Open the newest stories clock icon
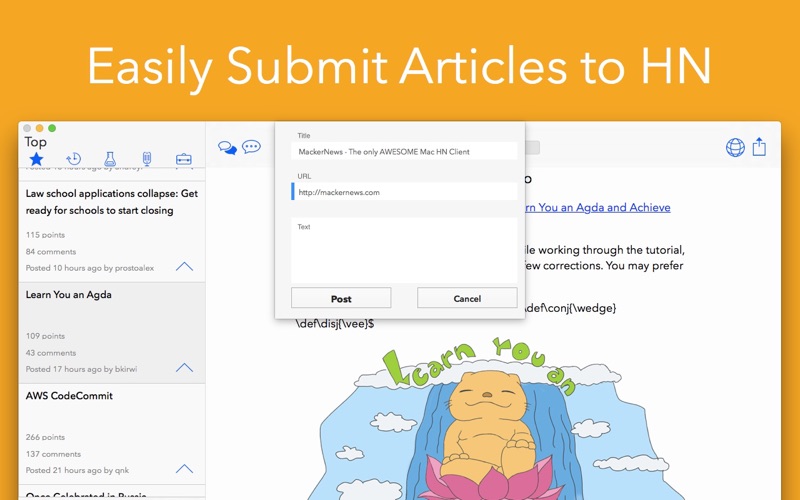This screenshot has height=500, width=800. click(x=73, y=159)
